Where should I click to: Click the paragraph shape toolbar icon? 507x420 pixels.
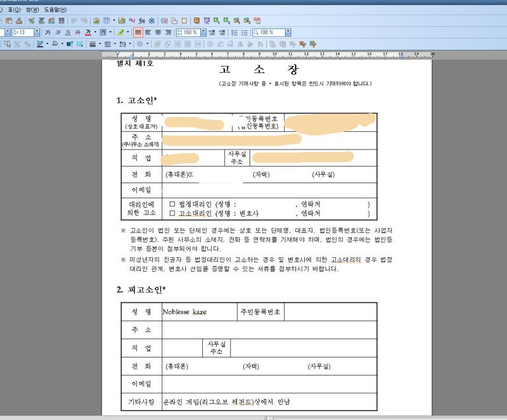pos(41,21)
